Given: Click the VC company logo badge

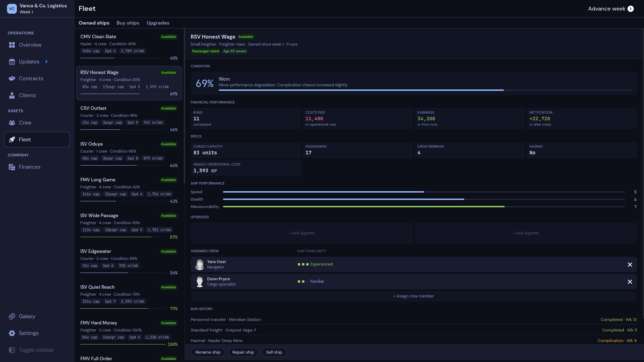Looking at the screenshot, I should click(12, 9).
